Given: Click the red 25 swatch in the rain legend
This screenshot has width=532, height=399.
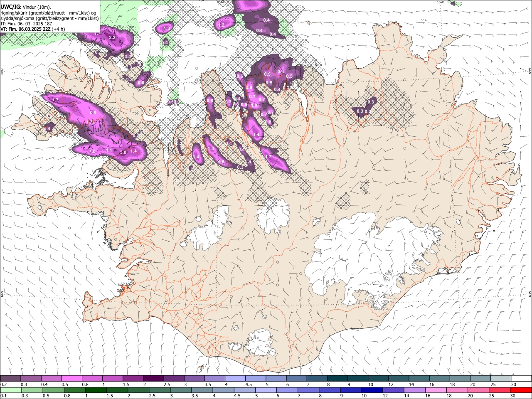Looking at the screenshot, I should point(500,390).
